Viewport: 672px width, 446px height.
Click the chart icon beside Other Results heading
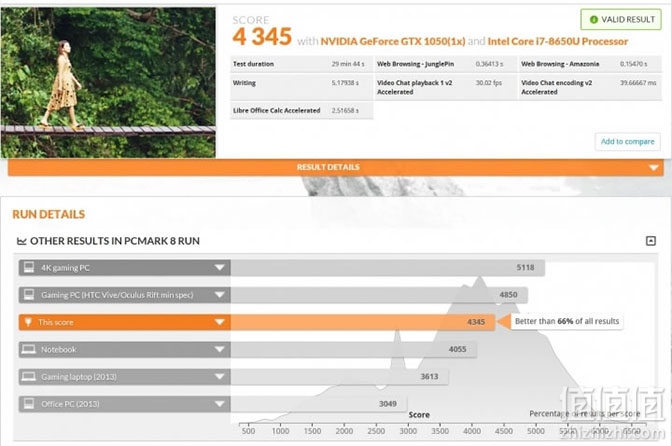(21, 241)
